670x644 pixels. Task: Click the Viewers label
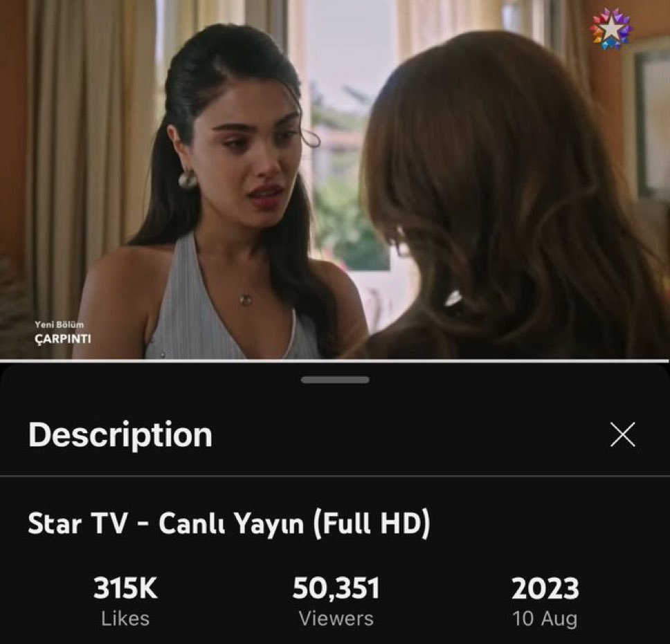(336, 618)
